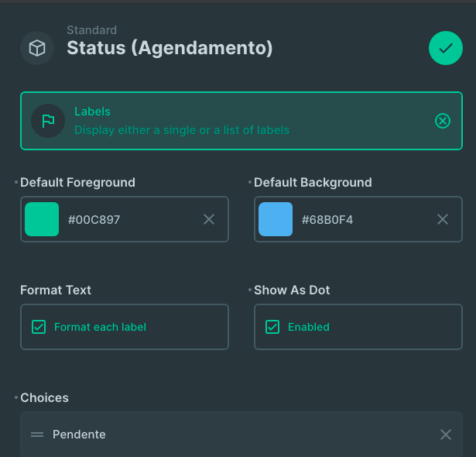Image resolution: width=476 pixels, height=457 pixels.
Task: Grab the drag handle of Pendente
Action: (x=37, y=435)
